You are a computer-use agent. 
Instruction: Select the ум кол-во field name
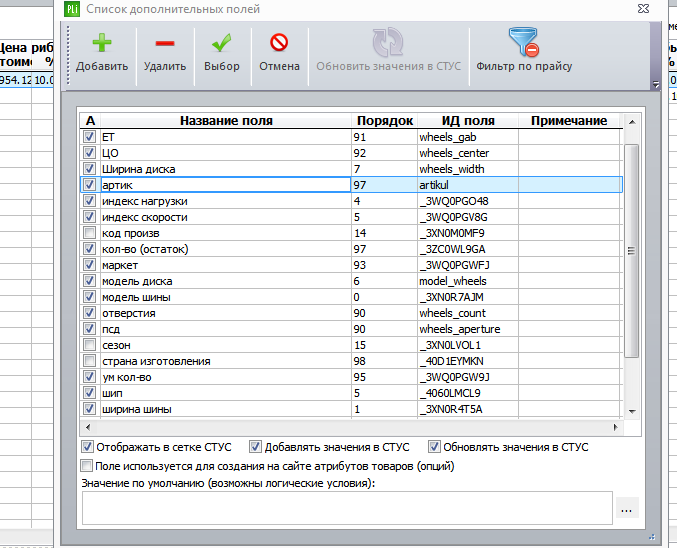(x=127, y=377)
